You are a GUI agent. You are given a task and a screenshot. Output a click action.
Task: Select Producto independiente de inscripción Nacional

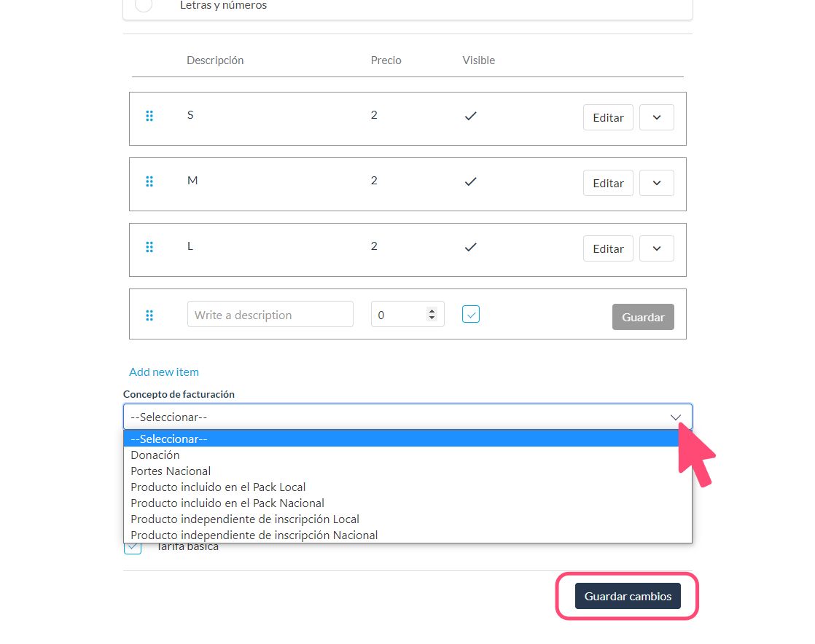point(254,535)
